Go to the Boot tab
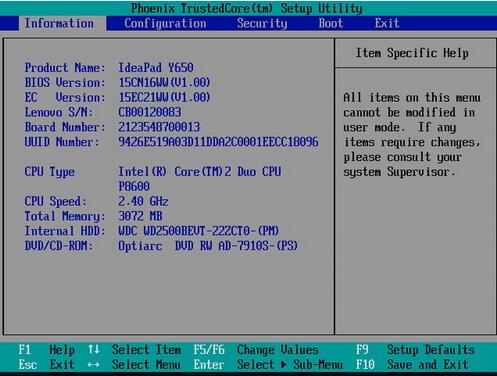Screen dimensions: 497x376 pyautogui.click(x=330, y=23)
